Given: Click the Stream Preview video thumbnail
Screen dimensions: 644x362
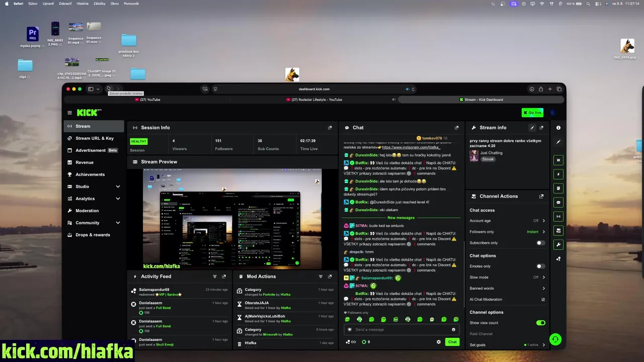Looking at the screenshot, I should (x=232, y=219).
